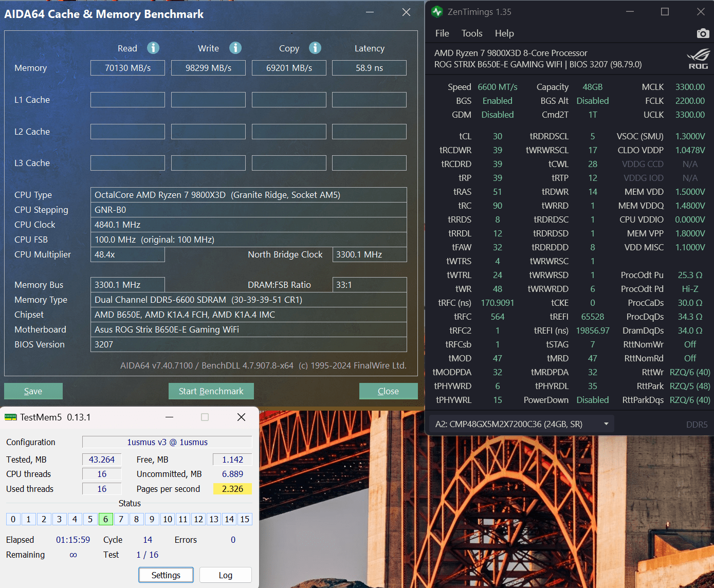Click the Memory Read result field

click(127, 68)
